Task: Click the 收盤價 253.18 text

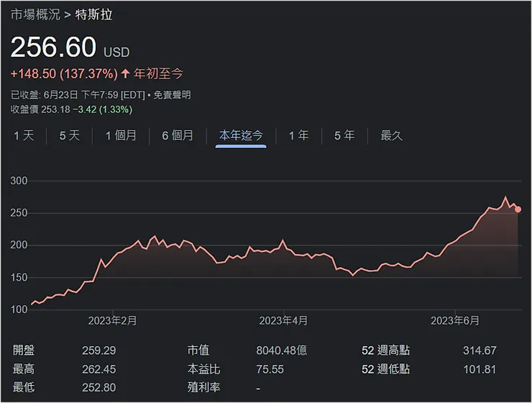Action: click(x=40, y=109)
